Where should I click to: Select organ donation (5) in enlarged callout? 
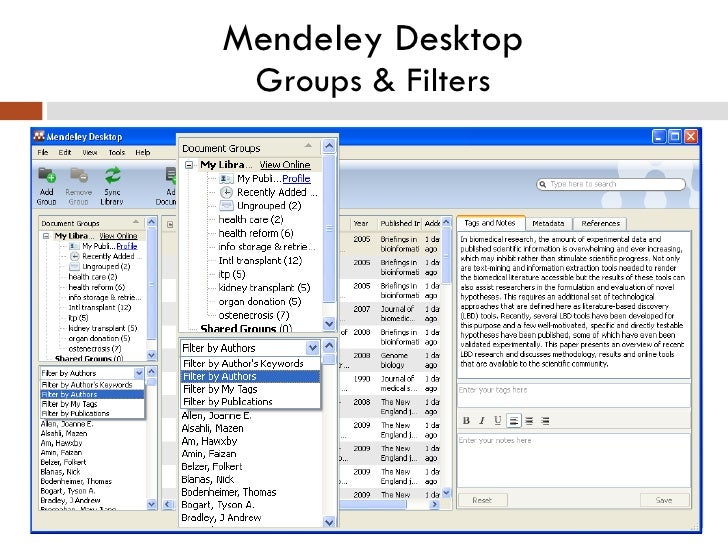coord(260,302)
